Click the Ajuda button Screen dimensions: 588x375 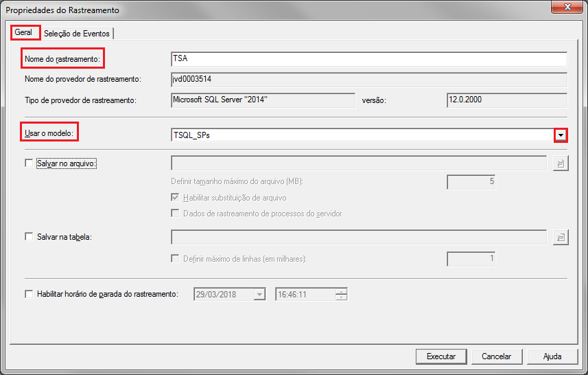[x=552, y=356]
